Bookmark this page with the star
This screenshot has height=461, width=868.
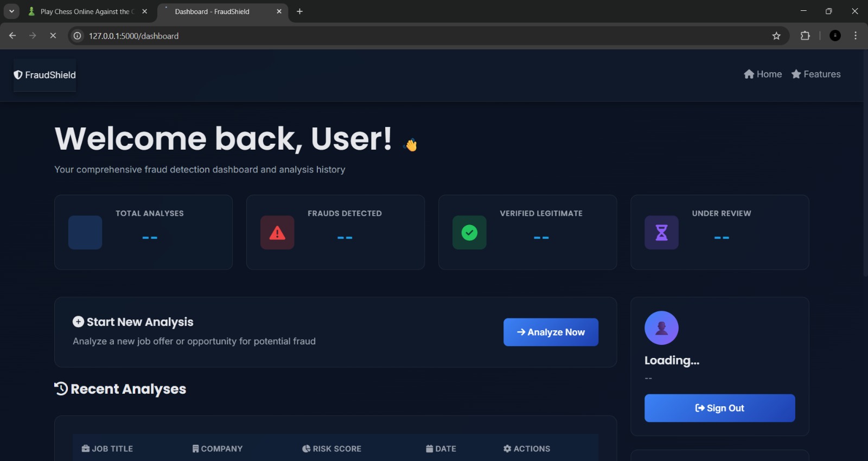point(776,36)
